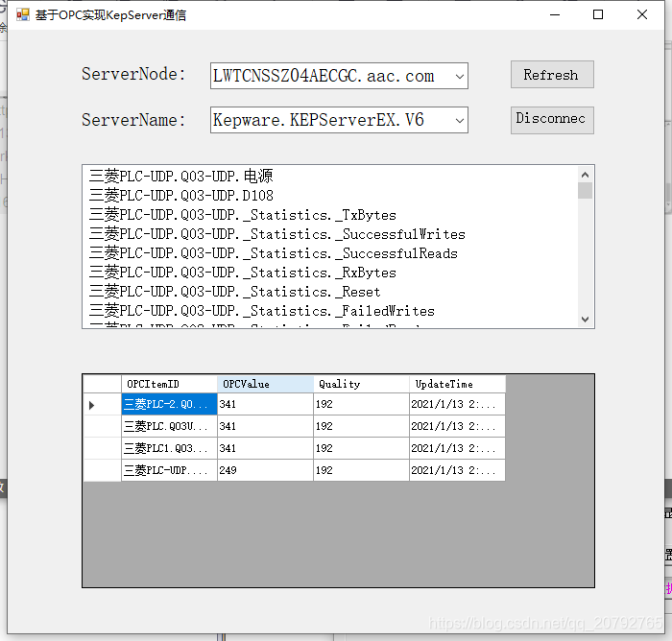This screenshot has height=641, width=672.
Task: Click OPCValue 341 in 三菱PLC-2 row
Action: [x=265, y=404]
